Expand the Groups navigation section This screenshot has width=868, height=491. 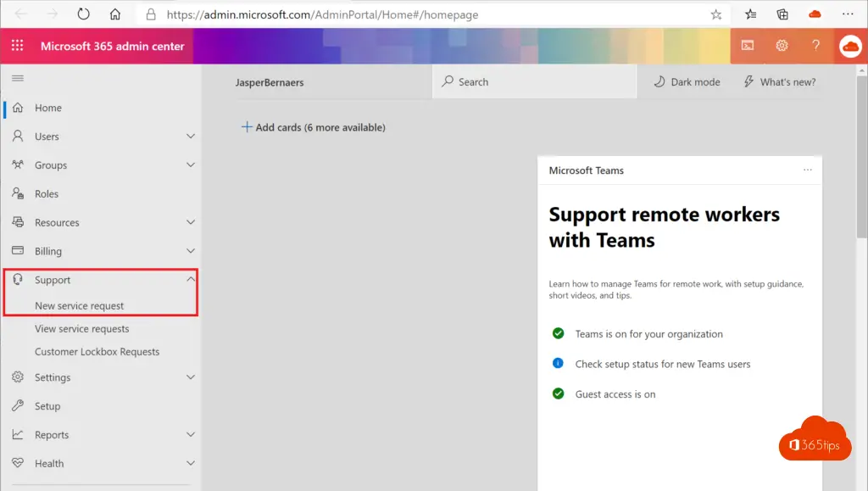tap(191, 165)
